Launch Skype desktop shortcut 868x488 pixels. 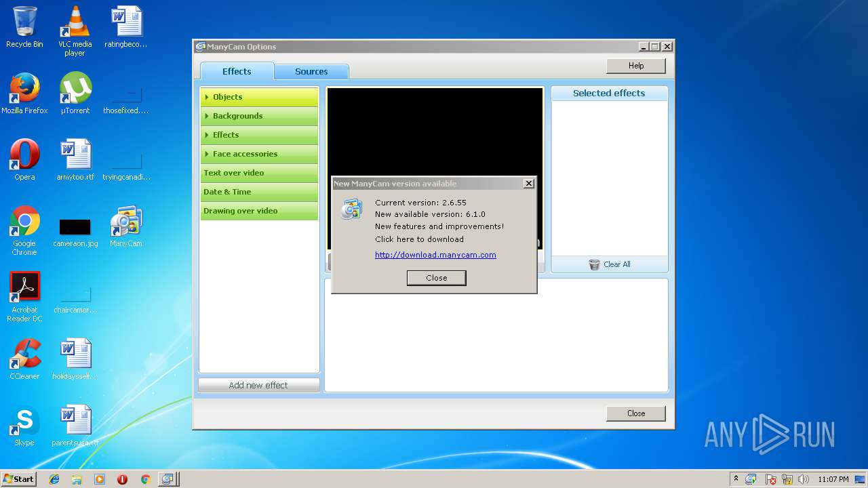[x=24, y=426]
